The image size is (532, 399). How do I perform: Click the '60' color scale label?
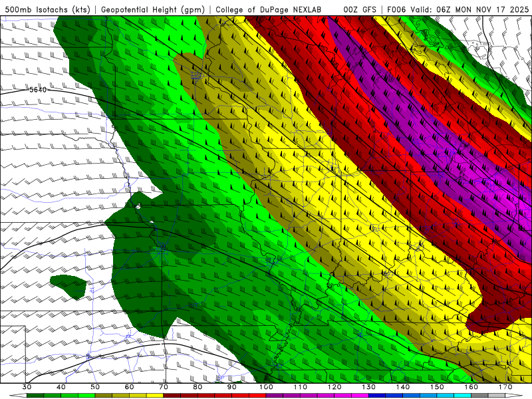[x=129, y=387]
